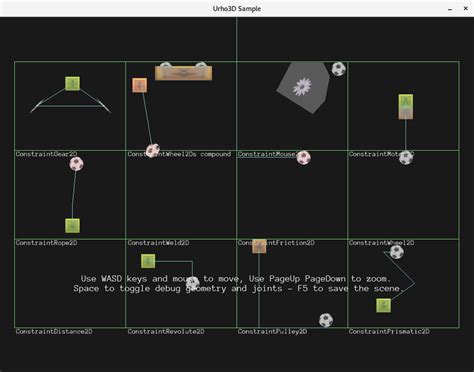Viewport: 474px width, 372px height.
Task: Click the green box in the ConstraintRope2D cell
Action: click(72, 226)
